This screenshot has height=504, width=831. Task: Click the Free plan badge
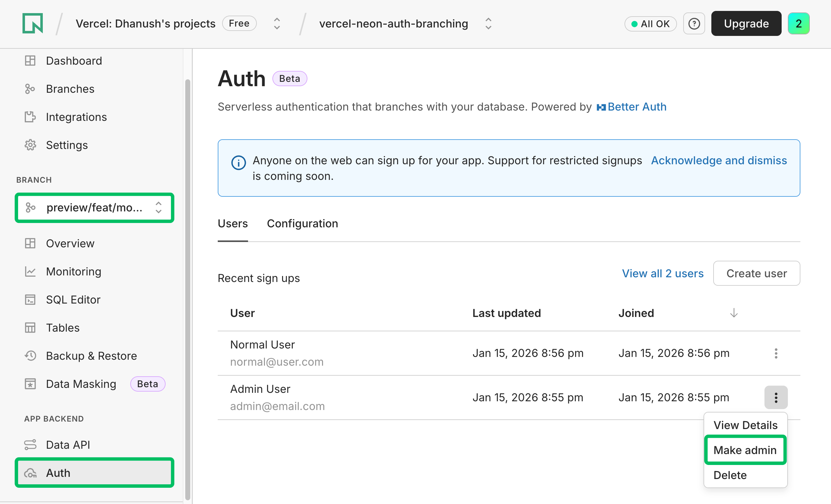pos(239,23)
